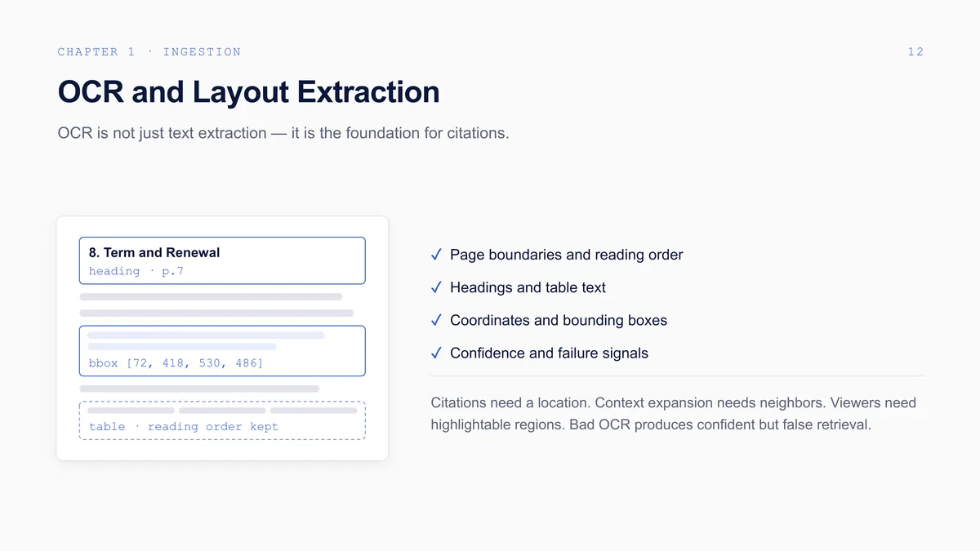Viewport: 980px width, 551px height.
Task: Click 'Confidence and failure signals' item
Action: pos(549,353)
